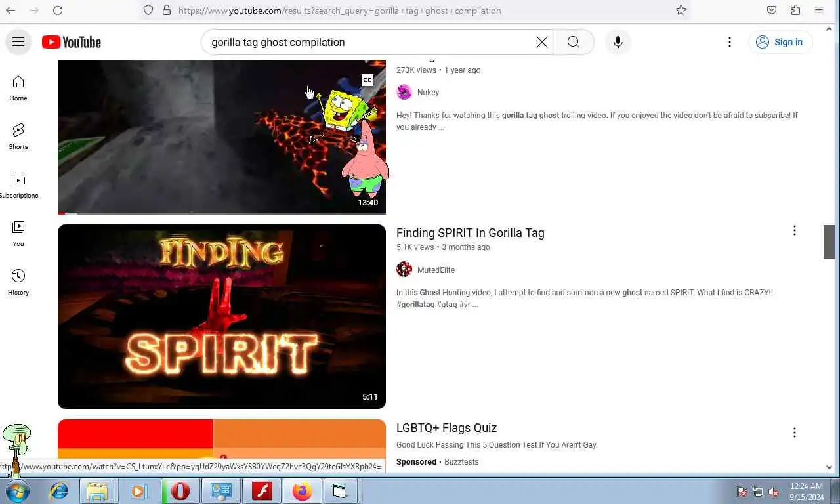Open Windows Explorer folder on taskbar
Screen dimensions: 840x504
coord(97,491)
